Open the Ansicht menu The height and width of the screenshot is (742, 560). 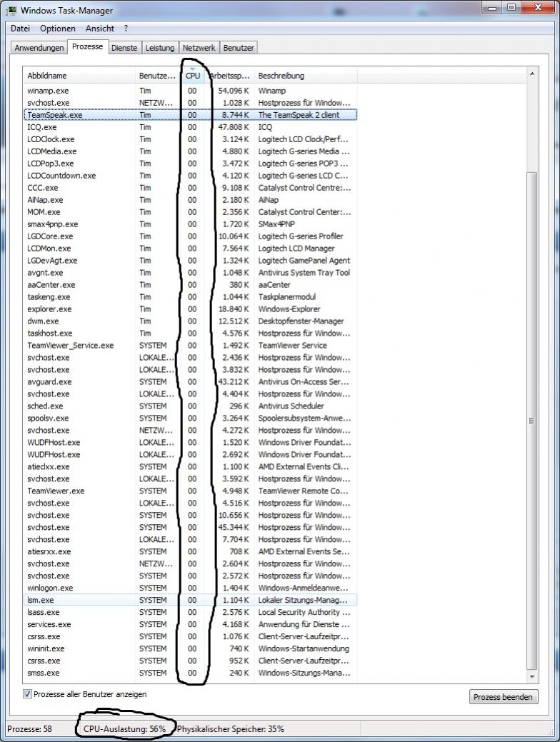tap(99, 29)
